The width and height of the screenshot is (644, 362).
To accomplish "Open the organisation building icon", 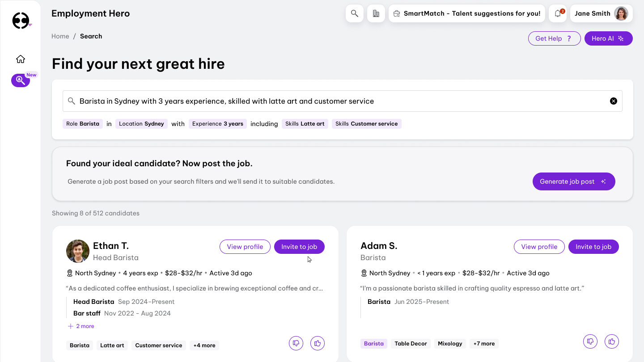I will [x=376, y=13].
